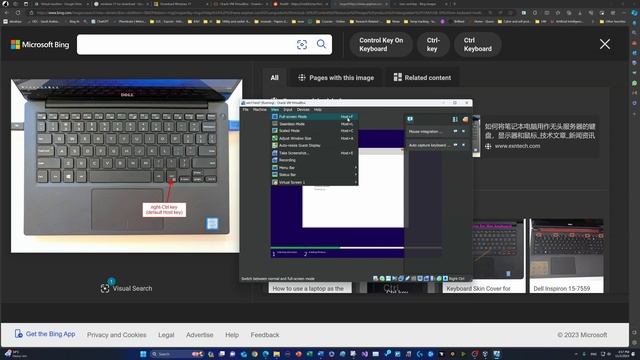Click the browser back arrow

click(x=7, y=13)
